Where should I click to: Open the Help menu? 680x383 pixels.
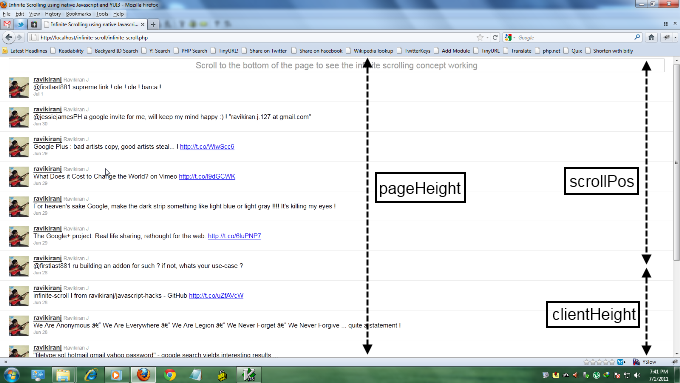click(x=119, y=14)
